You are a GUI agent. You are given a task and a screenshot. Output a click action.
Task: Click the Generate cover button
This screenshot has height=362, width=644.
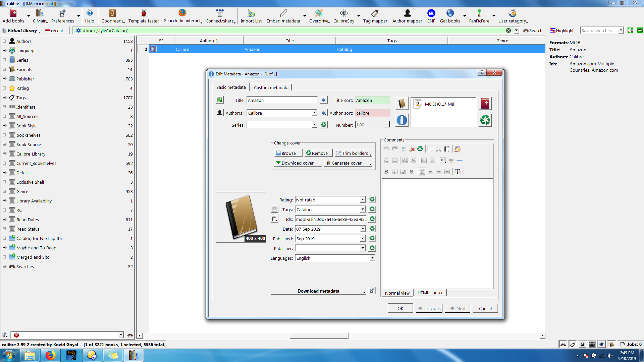coord(348,163)
